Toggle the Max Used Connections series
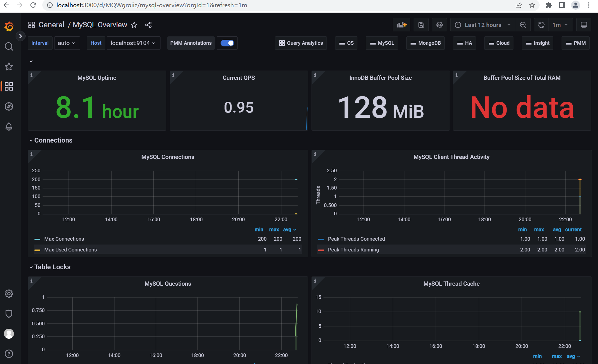This screenshot has width=598, height=364. coord(70,250)
